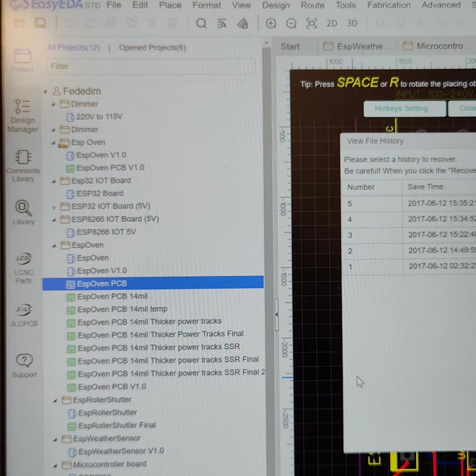Click the Open folder toolbar icon
476x476 pixels.
(x=20, y=23)
